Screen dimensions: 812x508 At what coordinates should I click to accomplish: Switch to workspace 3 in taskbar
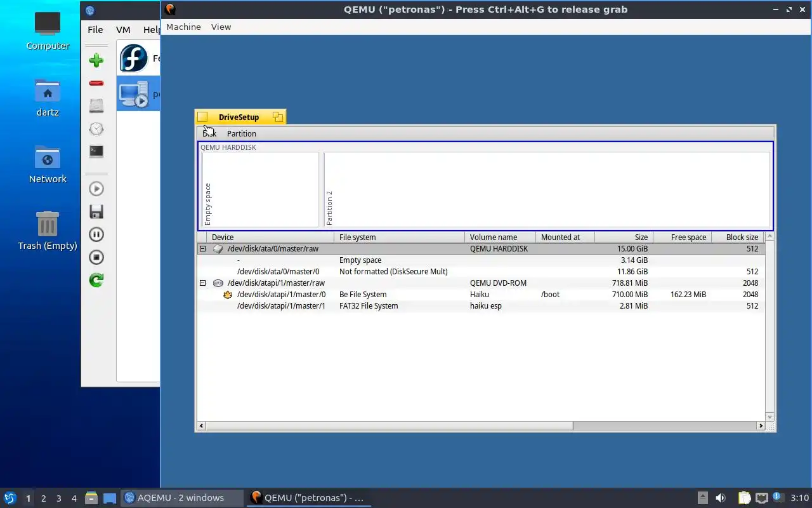pyautogui.click(x=58, y=498)
